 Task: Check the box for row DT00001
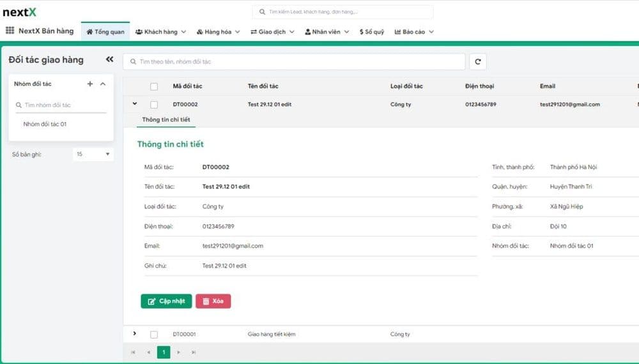(x=154, y=334)
